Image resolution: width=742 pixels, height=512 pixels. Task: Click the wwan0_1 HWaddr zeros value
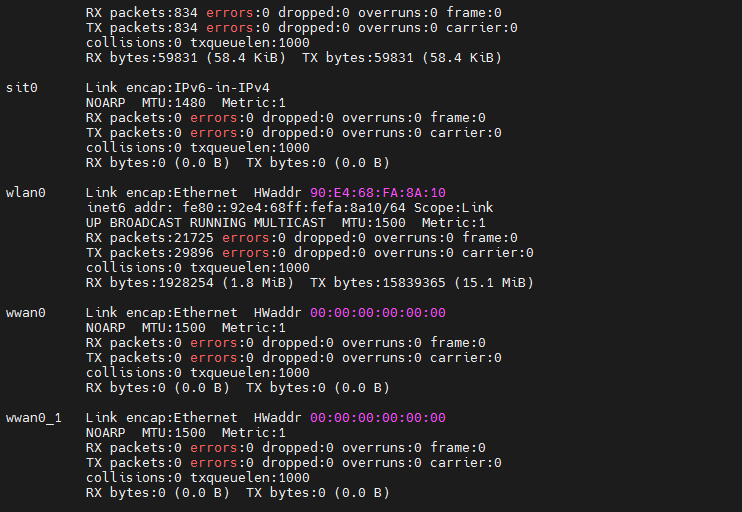tap(377, 417)
